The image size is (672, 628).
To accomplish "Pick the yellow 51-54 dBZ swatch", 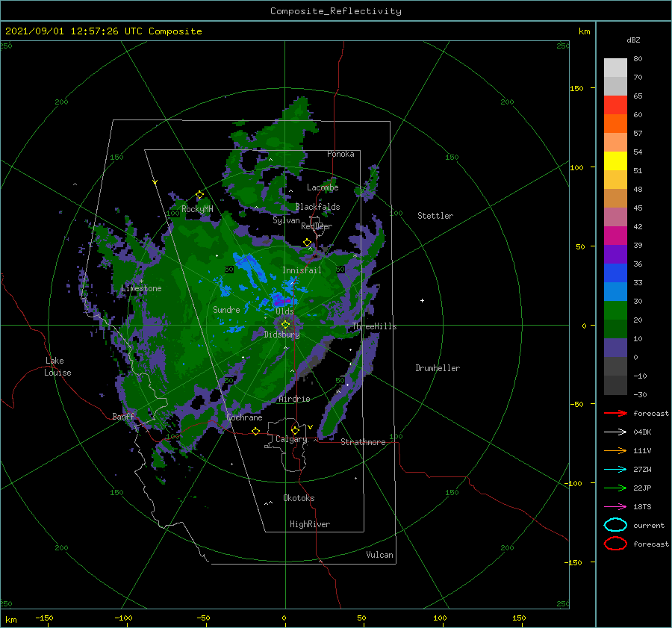I will pos(615,161).
